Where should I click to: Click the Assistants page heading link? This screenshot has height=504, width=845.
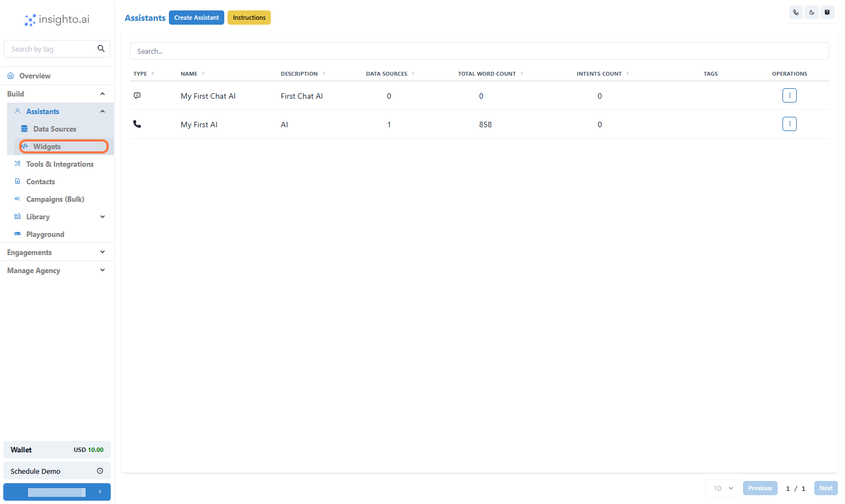click(145, 18)
